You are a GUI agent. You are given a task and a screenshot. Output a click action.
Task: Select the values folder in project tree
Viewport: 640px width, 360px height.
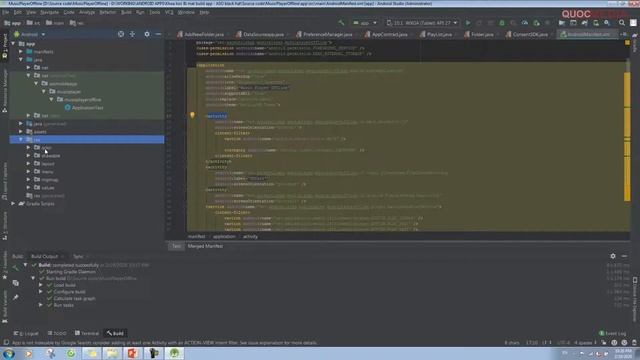(48, 187)
